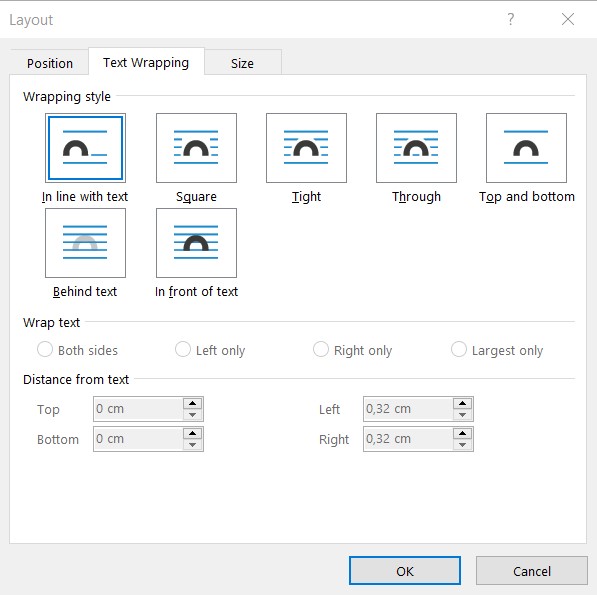Screen dimensions: 597x595
Task: Switch to the Position tab
Action: coord(50,63)
